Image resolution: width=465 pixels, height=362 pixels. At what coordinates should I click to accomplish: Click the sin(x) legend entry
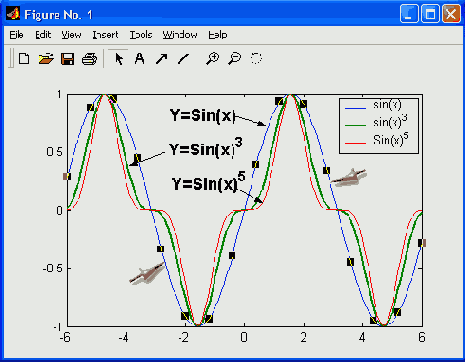pos(387,105)
